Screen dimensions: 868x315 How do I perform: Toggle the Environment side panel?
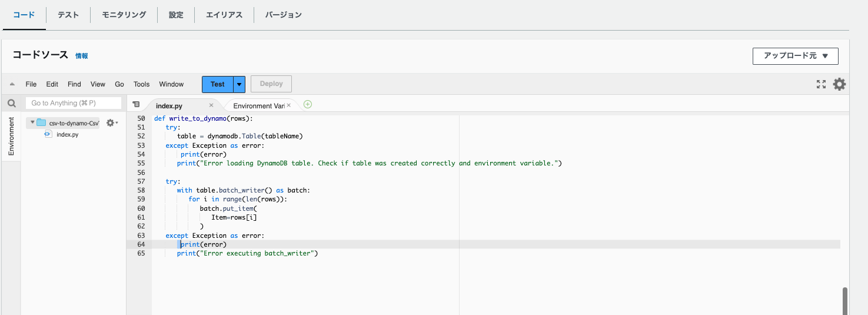click(x=11, y=136)
